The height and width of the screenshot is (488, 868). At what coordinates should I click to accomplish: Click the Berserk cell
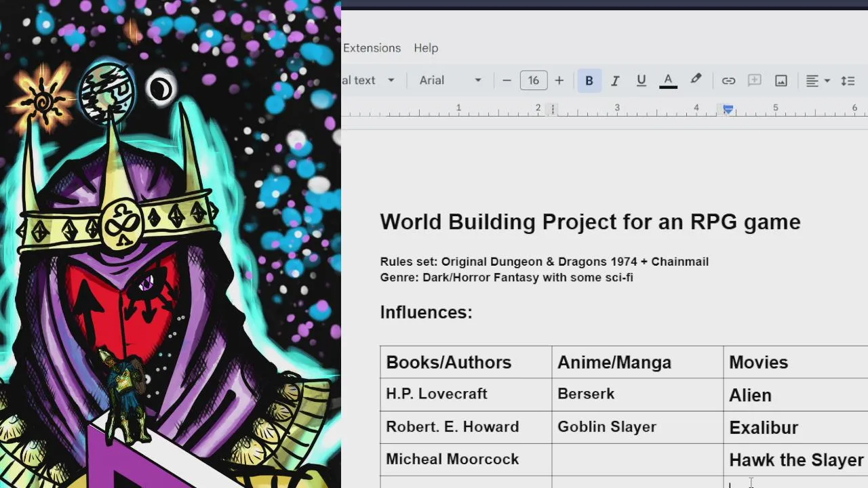[x=637, y=394]
